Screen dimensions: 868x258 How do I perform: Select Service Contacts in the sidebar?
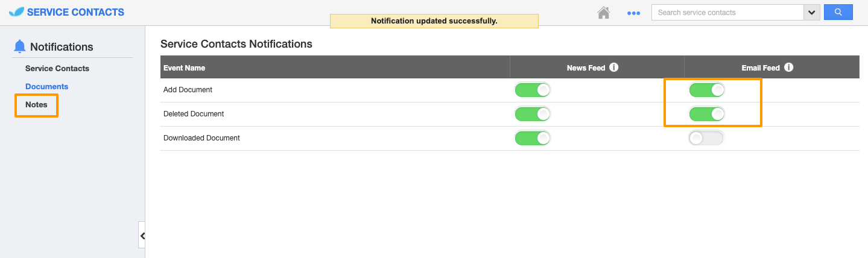(x=57, y=69)
